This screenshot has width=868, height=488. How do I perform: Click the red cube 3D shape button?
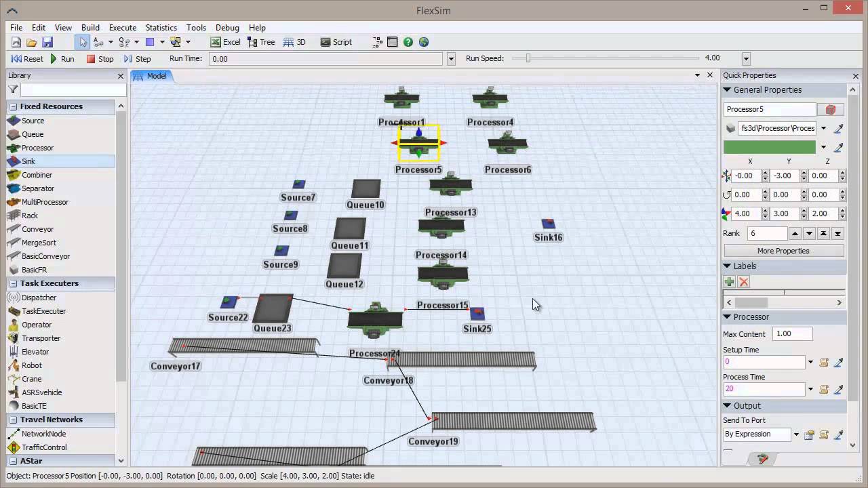[831, 109]
